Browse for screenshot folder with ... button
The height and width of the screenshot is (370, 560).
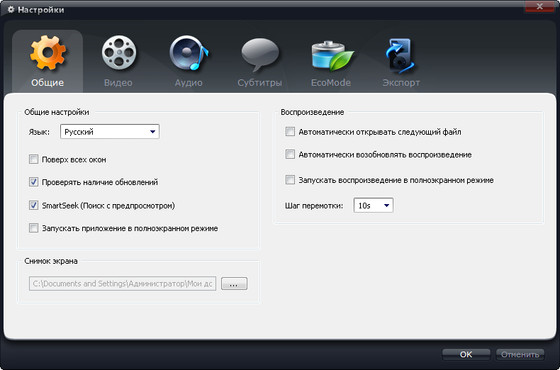[x=234, y=284]
